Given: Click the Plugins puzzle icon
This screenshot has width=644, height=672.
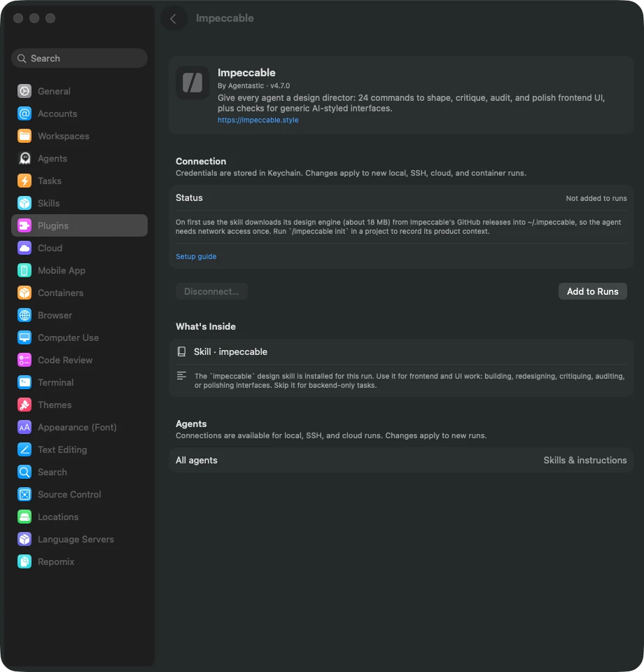Looking at the screenshot, I should click(24, 225).
